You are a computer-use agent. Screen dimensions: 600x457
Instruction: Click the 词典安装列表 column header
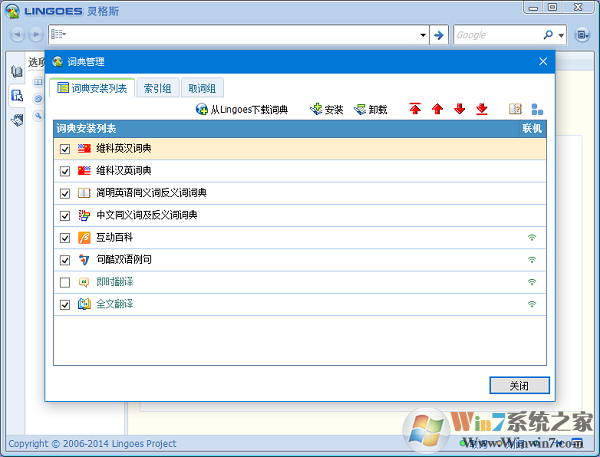pyautogui.click(x=286, y=129)
